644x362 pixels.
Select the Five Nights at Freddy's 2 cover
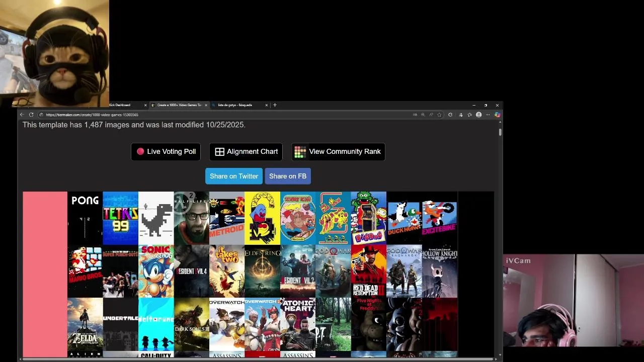coord(404,324)
